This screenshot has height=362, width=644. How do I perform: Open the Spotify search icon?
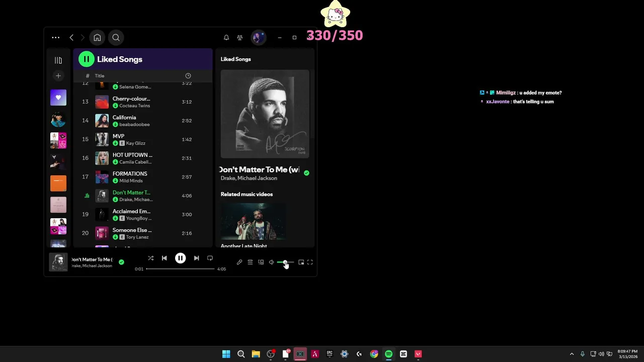pyautogui.click(x=116, y=38)
